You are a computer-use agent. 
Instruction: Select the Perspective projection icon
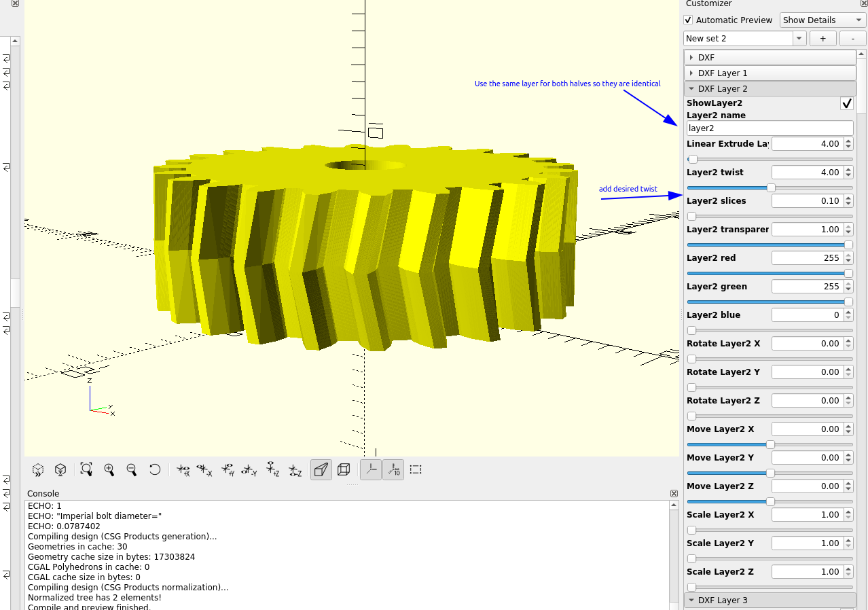321,469
